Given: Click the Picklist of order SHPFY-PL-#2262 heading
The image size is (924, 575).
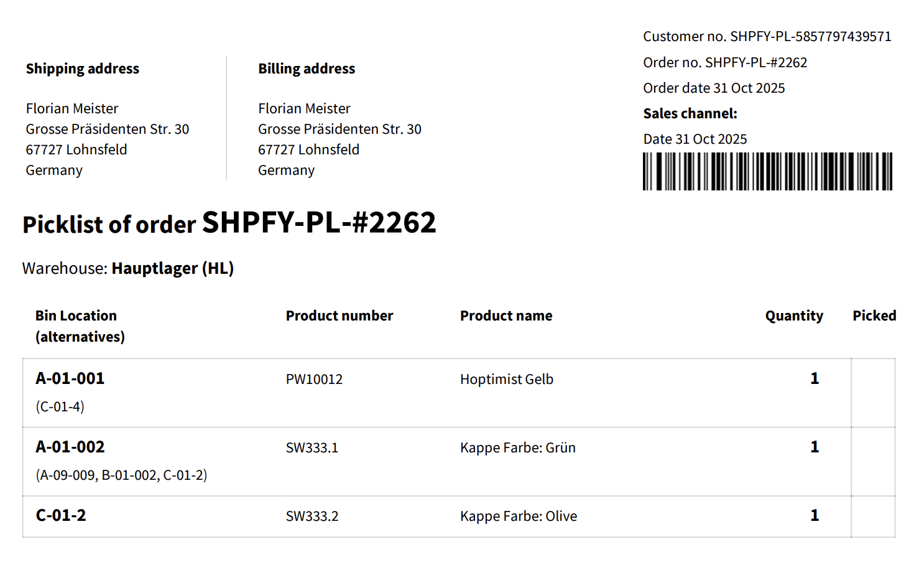Looking at the screenshot, I should click(229, 223).
